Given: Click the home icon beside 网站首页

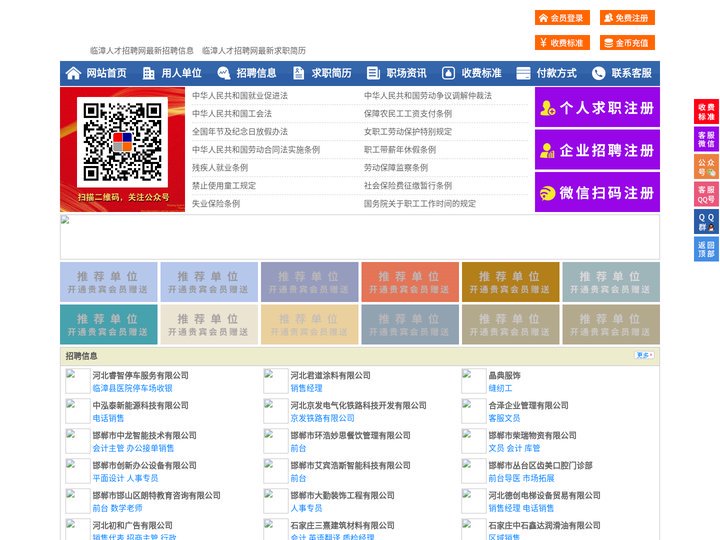Looking at the screenshot, I should point(73,73).
